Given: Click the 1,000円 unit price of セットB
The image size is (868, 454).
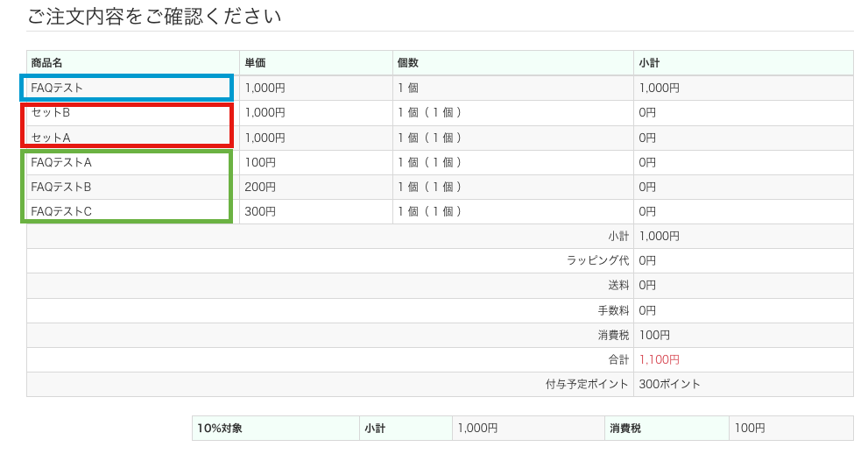Looking at the screenshot, I should tap(265, 112).
